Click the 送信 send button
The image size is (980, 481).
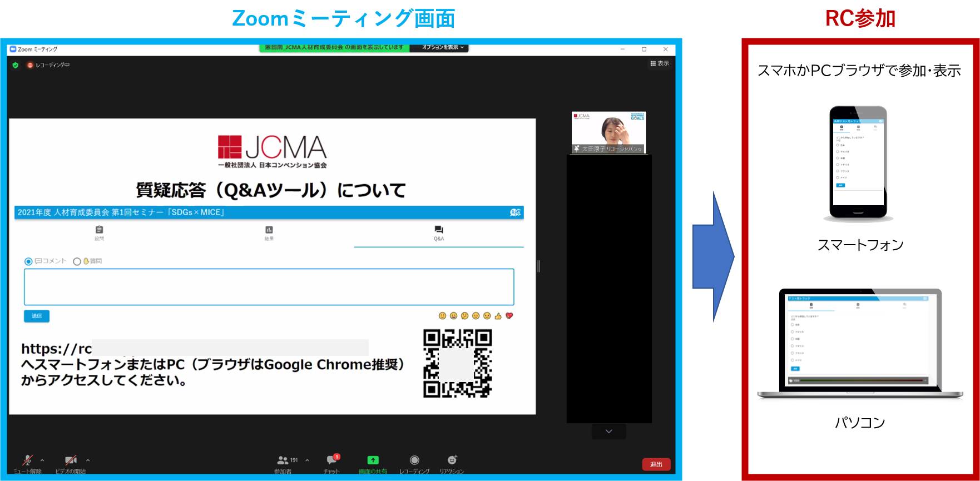[37, 316]
